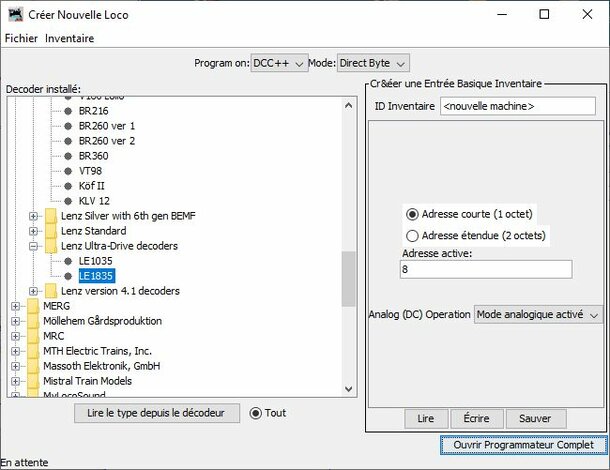Expand the MRC manufacturer node

point(15,336)
